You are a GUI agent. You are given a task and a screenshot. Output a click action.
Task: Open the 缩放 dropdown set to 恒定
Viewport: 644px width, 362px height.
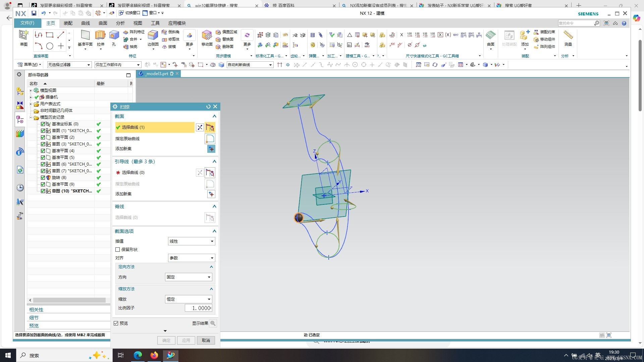coord(189,299)
